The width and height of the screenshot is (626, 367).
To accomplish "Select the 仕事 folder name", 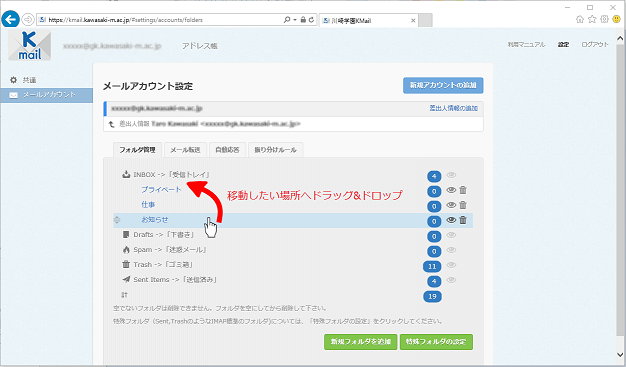I will (x=148, y=204).
